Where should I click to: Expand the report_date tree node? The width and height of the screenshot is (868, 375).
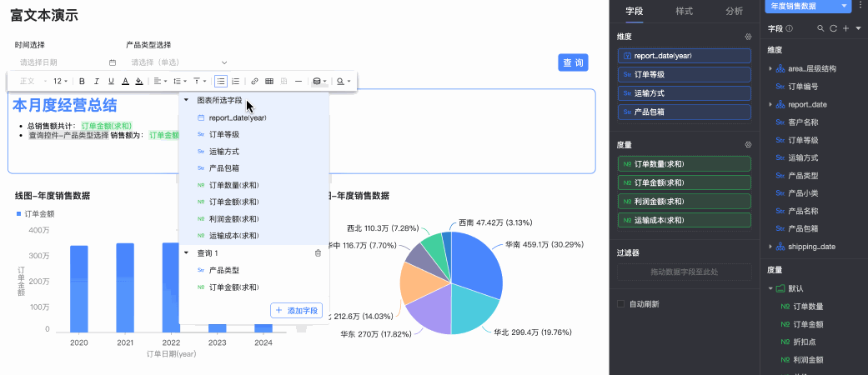770,104
